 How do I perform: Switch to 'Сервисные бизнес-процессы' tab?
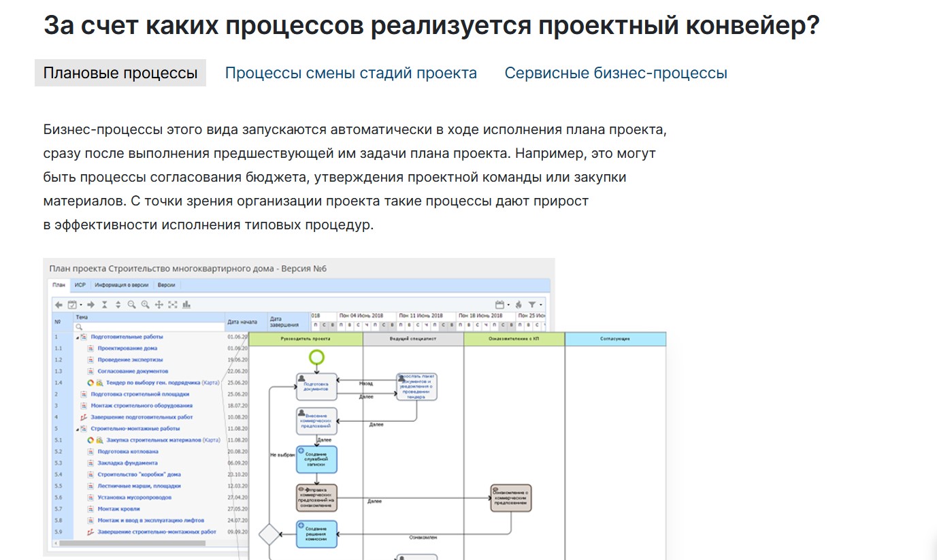click(x=616, y=73)
